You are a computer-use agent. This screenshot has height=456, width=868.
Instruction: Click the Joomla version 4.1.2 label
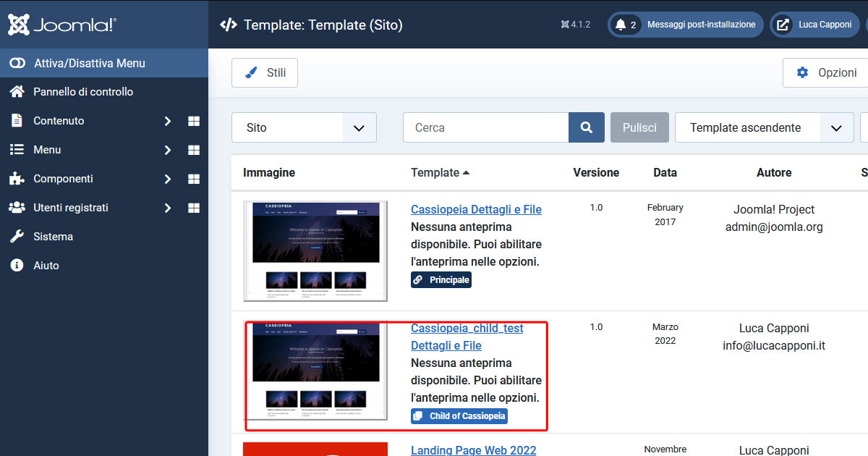(x=576, y=25)
